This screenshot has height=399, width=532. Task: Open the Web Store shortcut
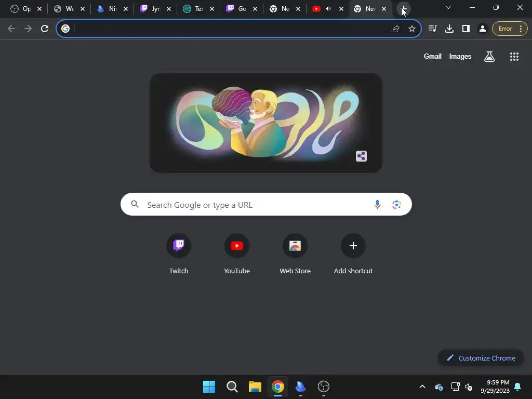tap(295, 254)
